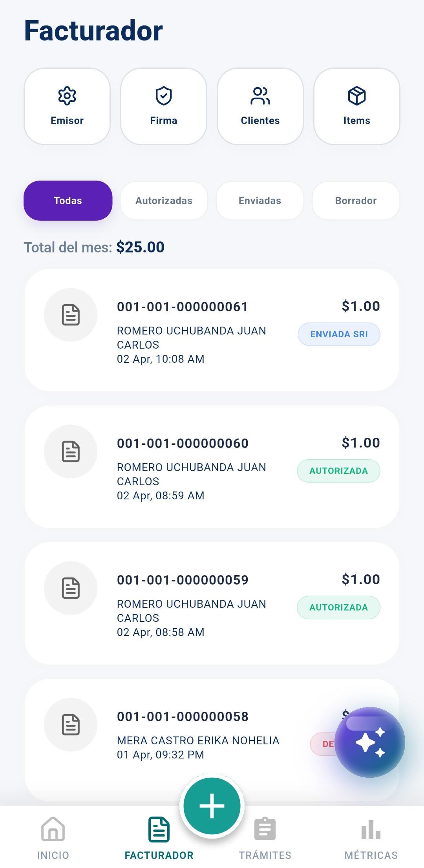Tap the green plus add button
Viewport: 424px width, 868px height.
pyautogui.click(x=212, y=806)
